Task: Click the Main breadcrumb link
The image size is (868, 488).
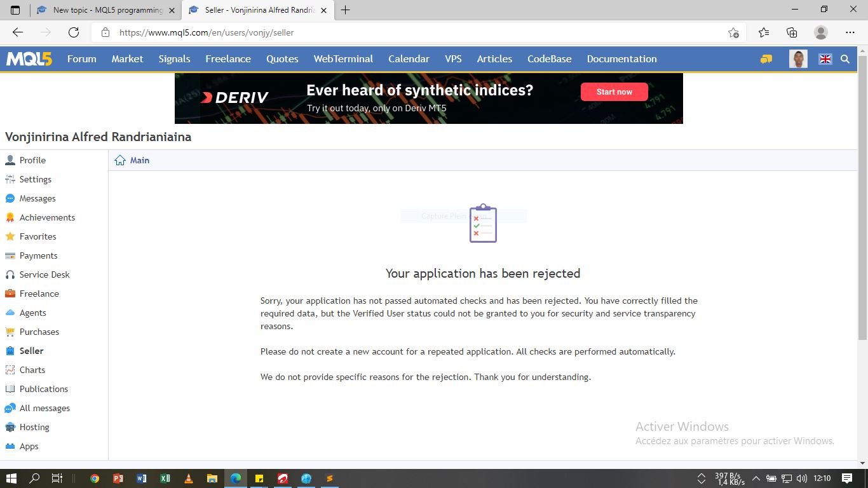Action: (x=140, y=160)
